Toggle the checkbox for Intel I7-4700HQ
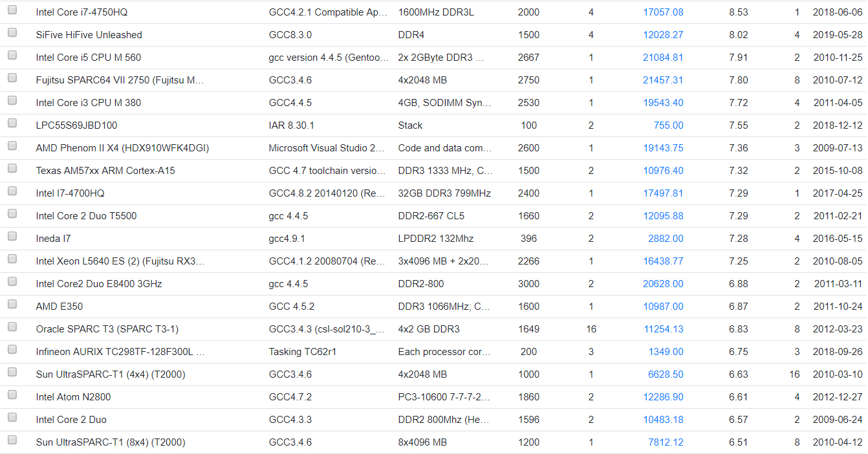Screen dimensions: 868x454 (x=12, y=191)
